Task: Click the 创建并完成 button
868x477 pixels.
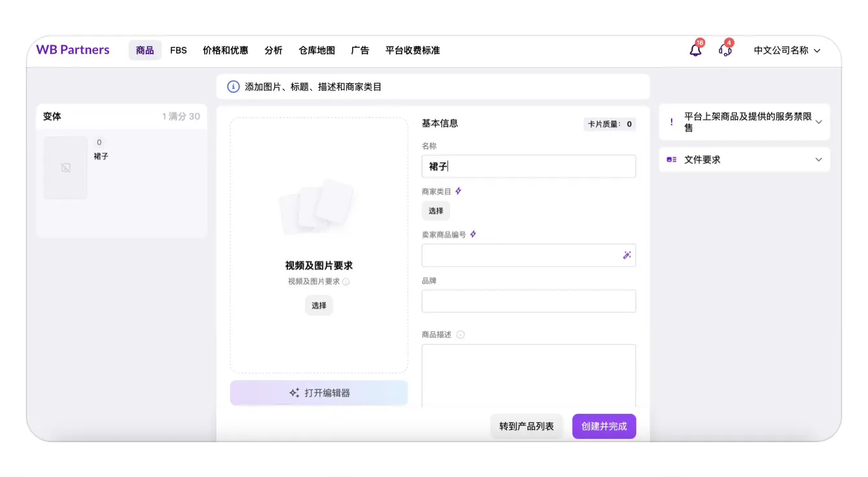Action: 603,426
